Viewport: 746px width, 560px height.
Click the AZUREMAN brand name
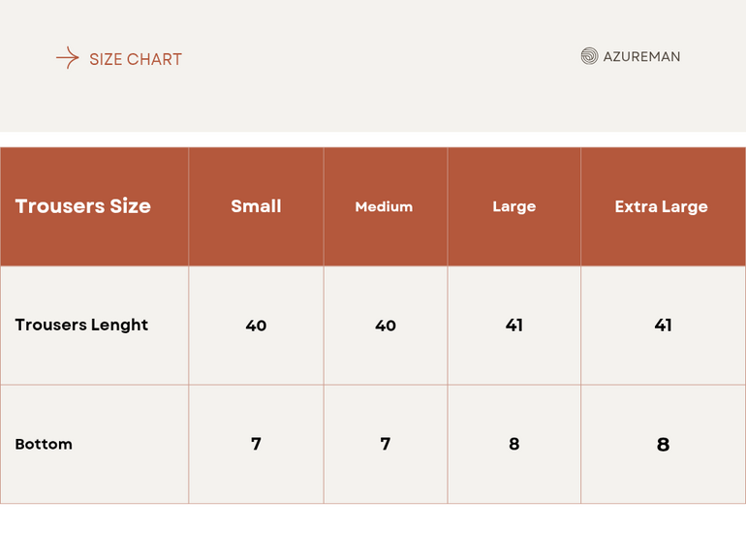click(x=641, y=56)
